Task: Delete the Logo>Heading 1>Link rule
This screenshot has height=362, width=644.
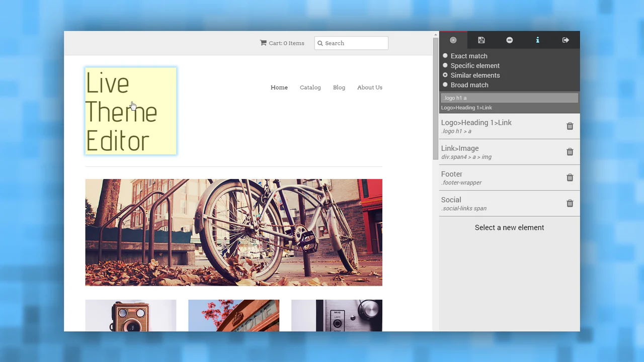Action: click(570, 126)
